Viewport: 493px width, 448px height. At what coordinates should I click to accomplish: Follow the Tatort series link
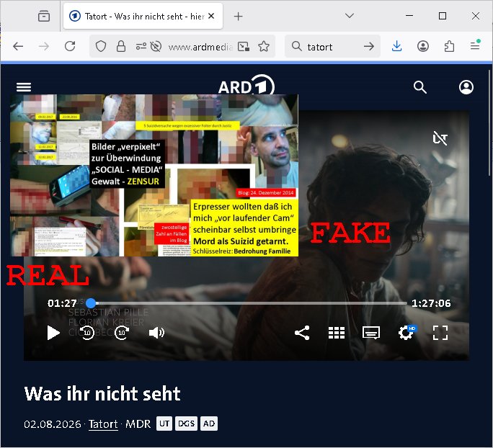click(103, 424)
